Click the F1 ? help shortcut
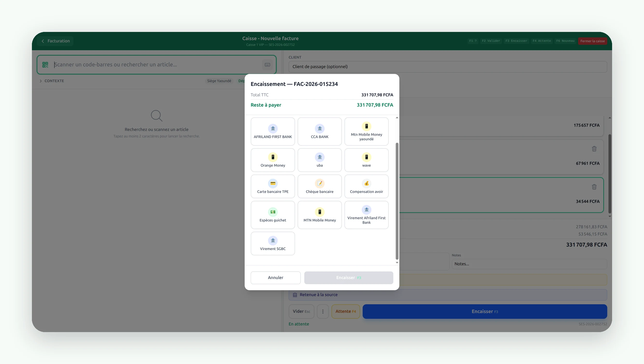 [473, 41]
